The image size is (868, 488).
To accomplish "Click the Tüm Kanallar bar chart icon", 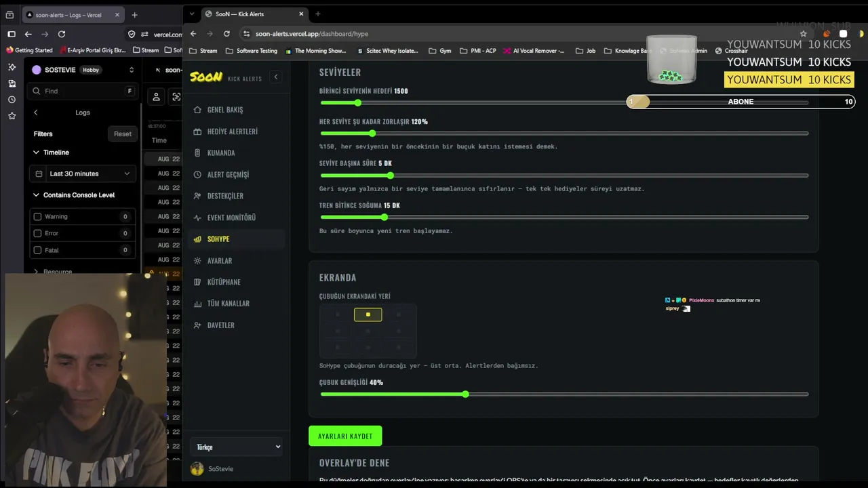I will (197, 304).
